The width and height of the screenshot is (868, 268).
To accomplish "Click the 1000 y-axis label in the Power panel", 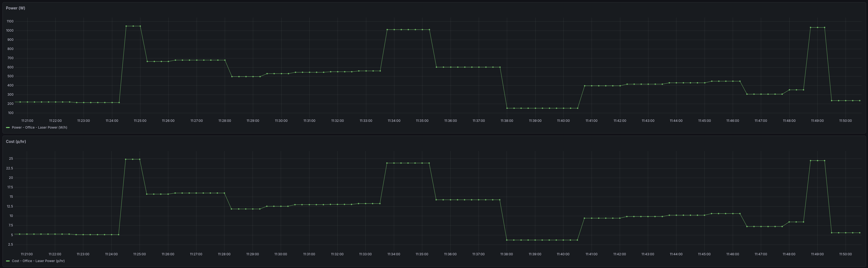I will click(10, 31).
